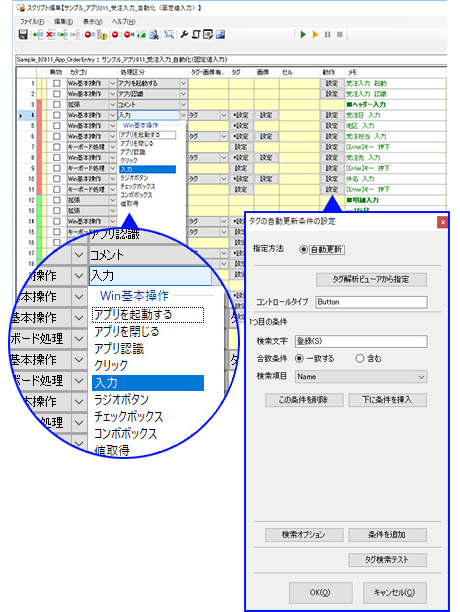Image resolution: width=460 pixels, height=612 pixels.
Task: Open the ファイル menu
Action: [x=32, y=21]
